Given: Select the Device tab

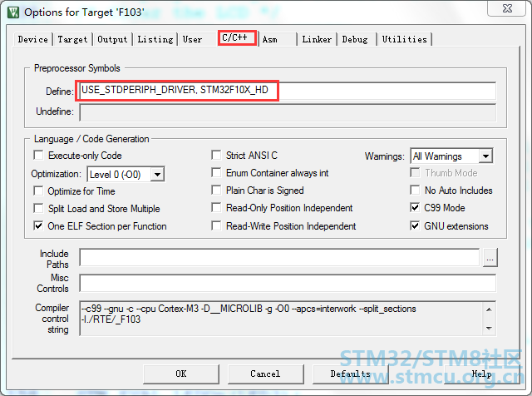Looking at the screenshot, I should 33,39.
